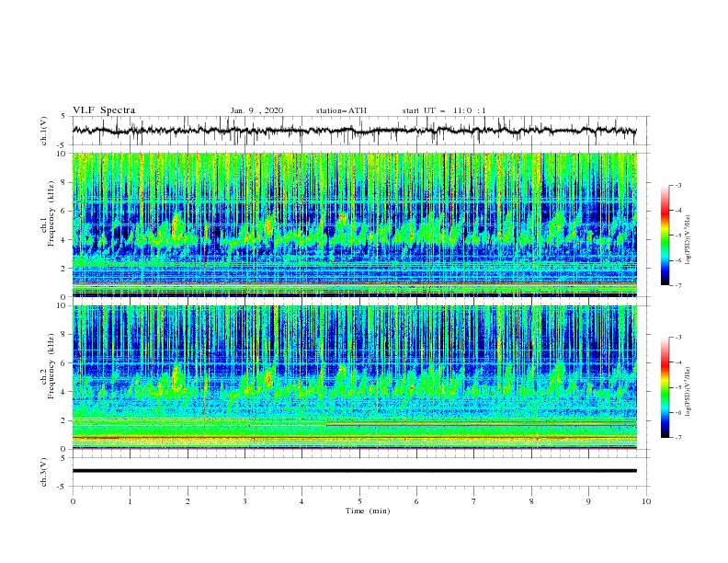Viewport: 728px width, 563px height.
Task: Click the ch.2 colorbar "-7" tick
Action: coord(678,438)
